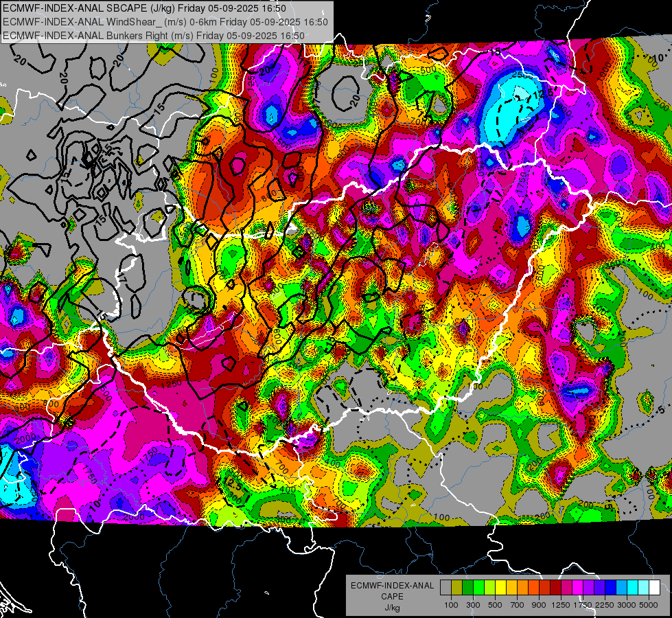
Task: Click the olive swatch in CAPE legend
Action: [456, 588]
